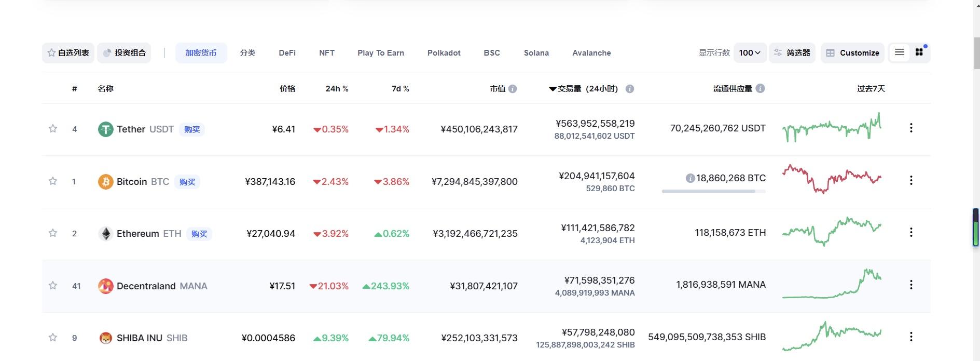Click the Bitcoin logo icon
This screenshot has width=980, height=361.
pyautogui.click(x=105, y=182)
